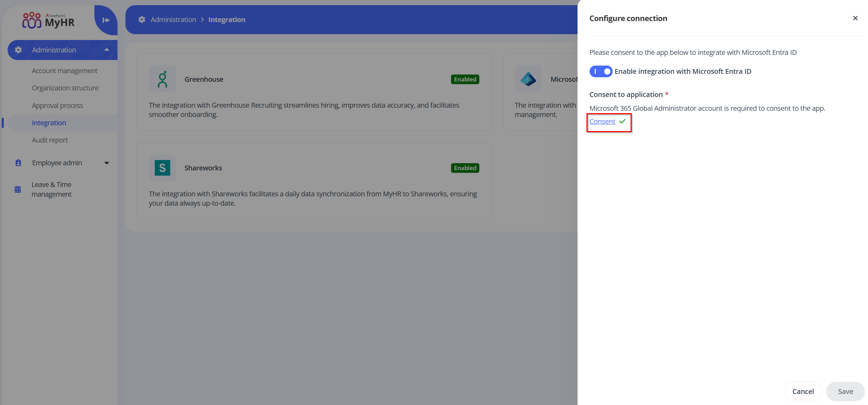The image size is (868, 405).
Task: Click the Consent link
Action: pyautogui.click(x=602, y=121)
